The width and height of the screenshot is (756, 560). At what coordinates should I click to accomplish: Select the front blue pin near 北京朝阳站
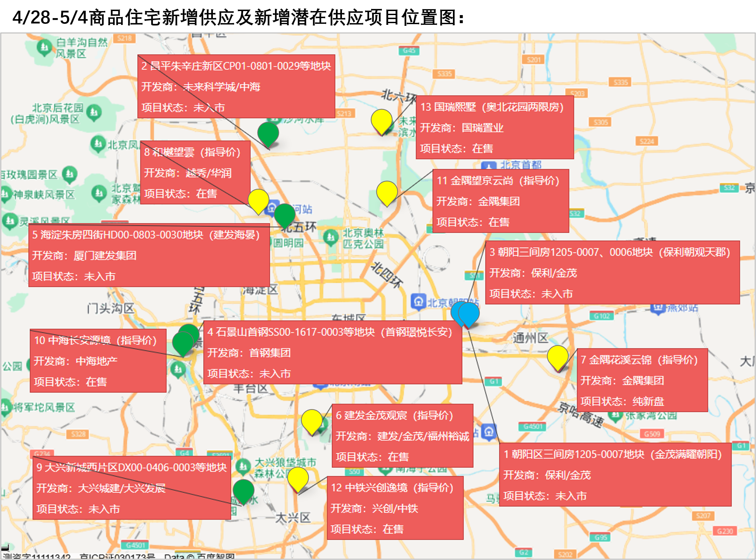(469, 315)
